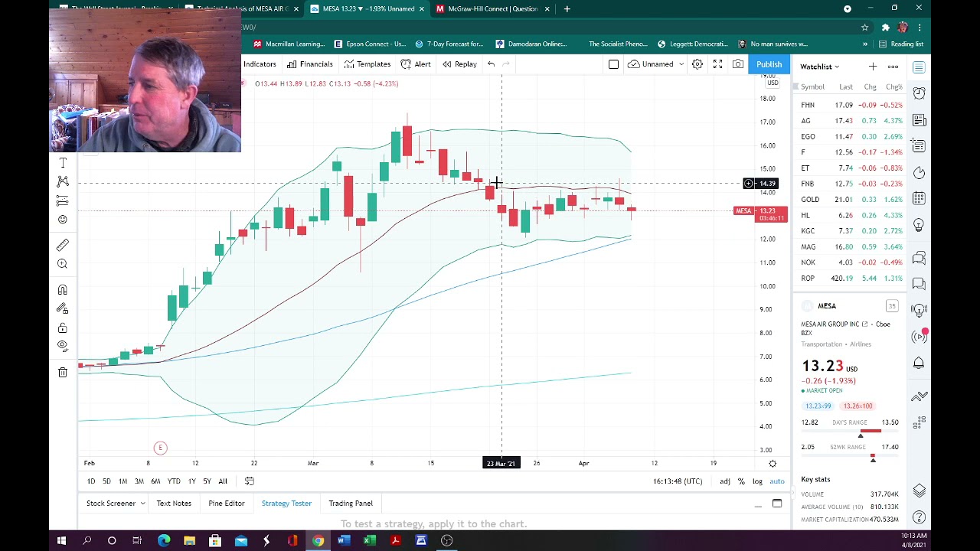
Task: Open Excel from the Windows taskbar
Action: point(370,541)
